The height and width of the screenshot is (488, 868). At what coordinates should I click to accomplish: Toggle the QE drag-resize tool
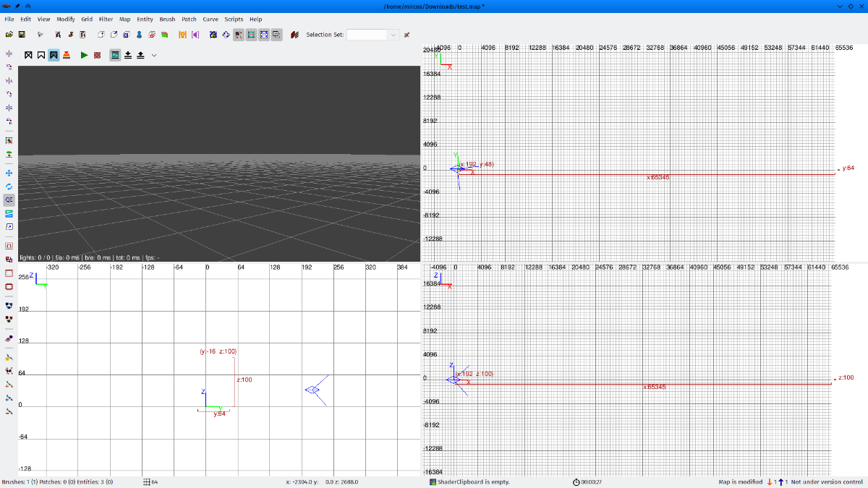point(9,200)
